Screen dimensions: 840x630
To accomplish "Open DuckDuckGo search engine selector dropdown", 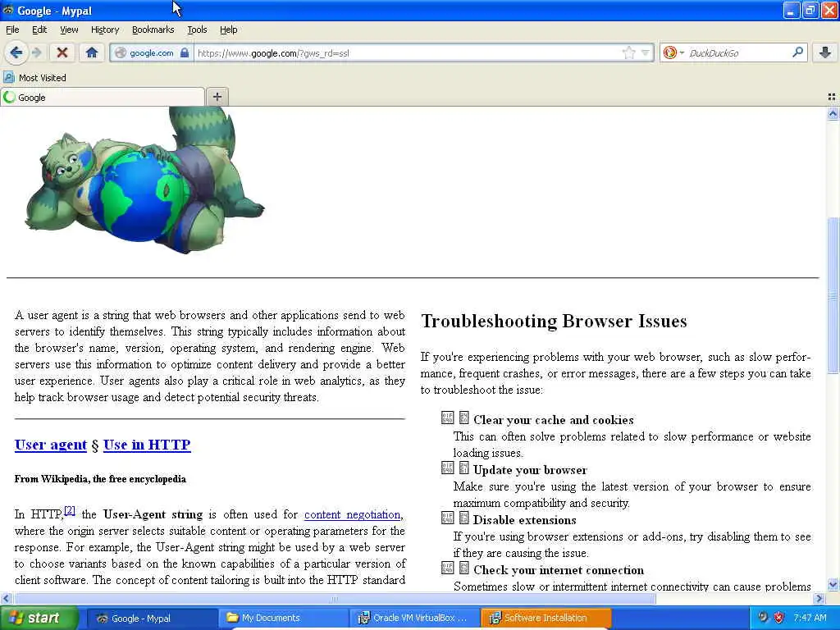I will tap(673, 52).
